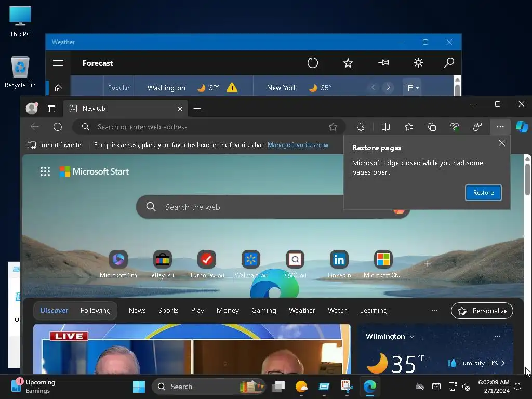The height and width of the screenshot is (399, 532).
Task: Open Snipping Tool from taskbar
Action: [x=347, y=387]
